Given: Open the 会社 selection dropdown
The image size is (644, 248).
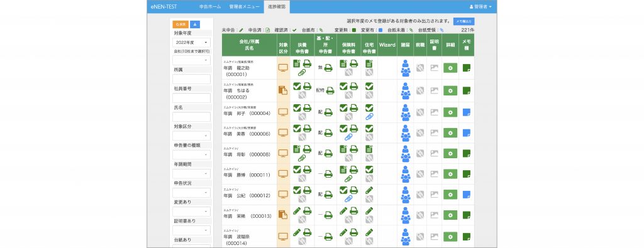Looking at the screenshot, I should point(191,60).
